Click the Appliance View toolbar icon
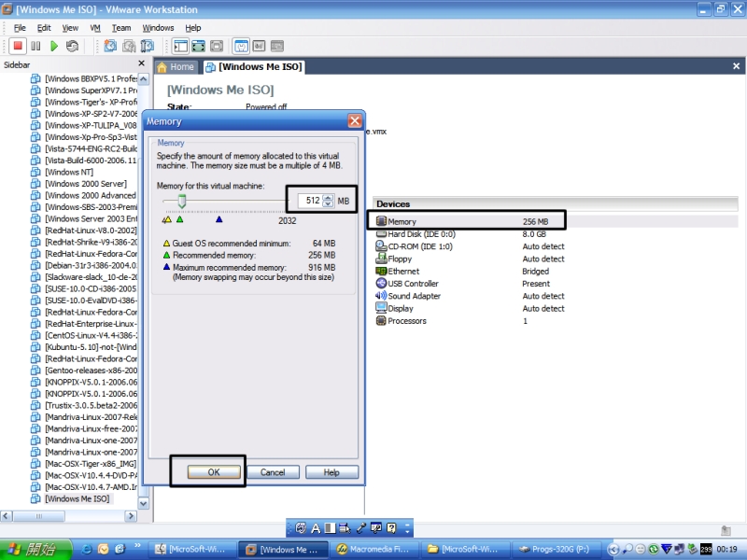The height and width of the screenshot is (560, 747). tap(260, 46)
